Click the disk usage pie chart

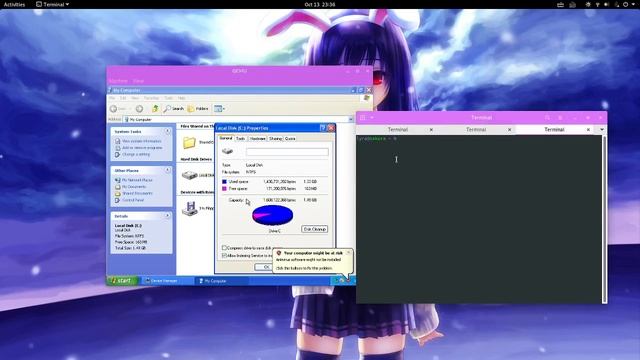click(x=273, y=215)
